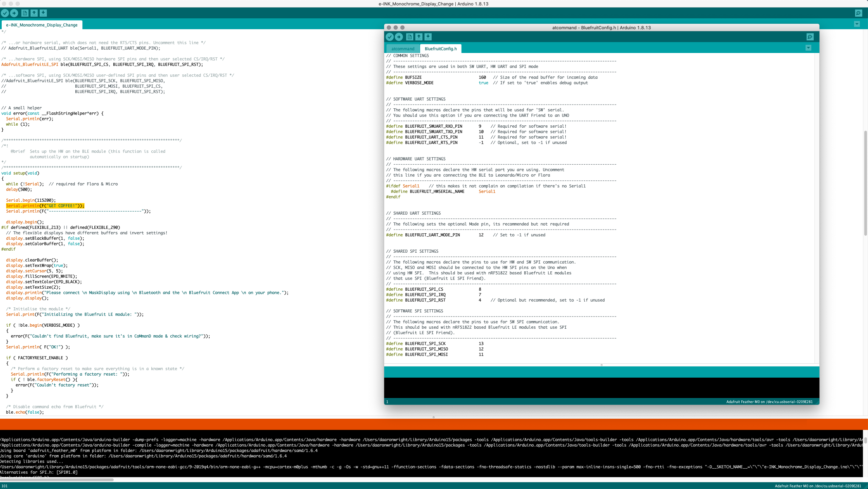Click console horizontal scrollbar at bottom
Viewport: 868px width, 489px height.
coord(57,479)
